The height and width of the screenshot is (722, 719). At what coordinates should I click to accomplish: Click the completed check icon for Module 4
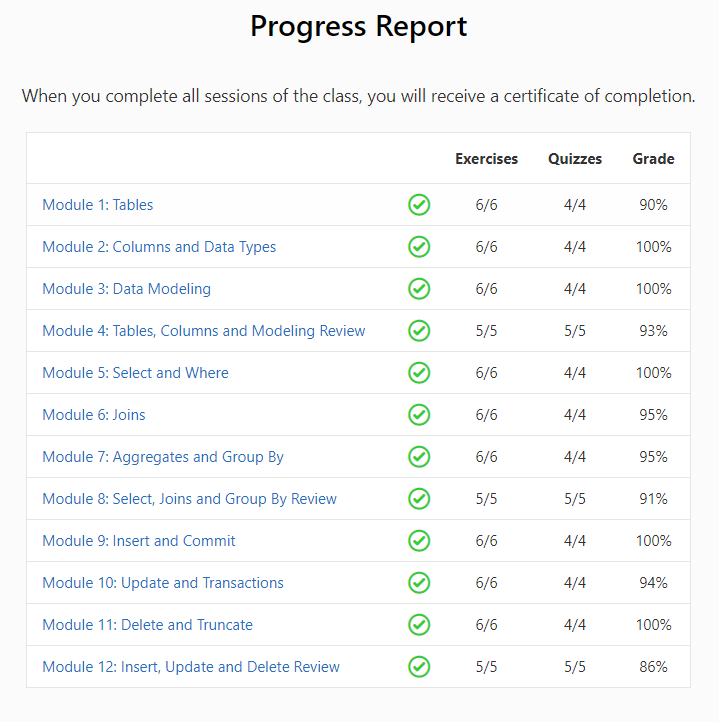click(419, 331)
